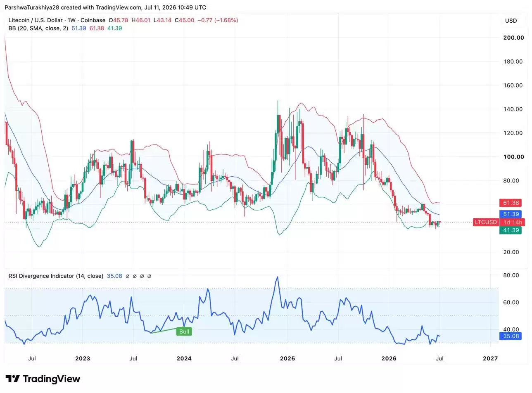532x393 pixels.
Task: Click the 2023 time axis label
Action: coord(83,358)
